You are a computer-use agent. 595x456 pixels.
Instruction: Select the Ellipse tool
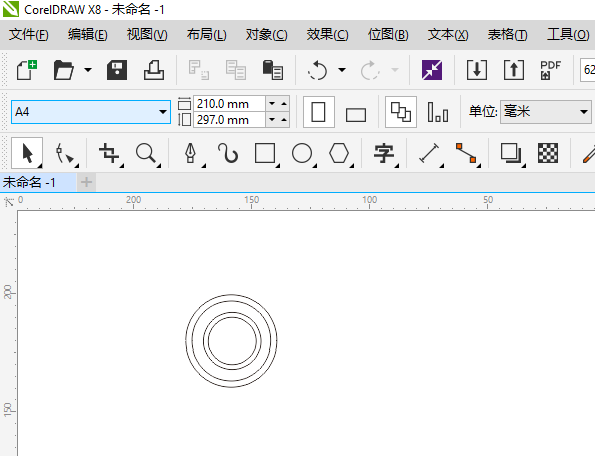(302, 153)
